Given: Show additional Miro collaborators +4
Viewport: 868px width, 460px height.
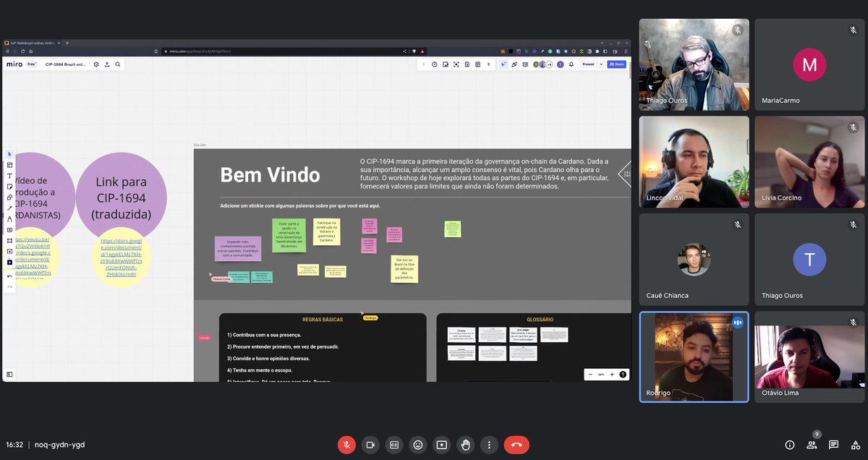Looking at the screenshot, I should pos(549,64).
